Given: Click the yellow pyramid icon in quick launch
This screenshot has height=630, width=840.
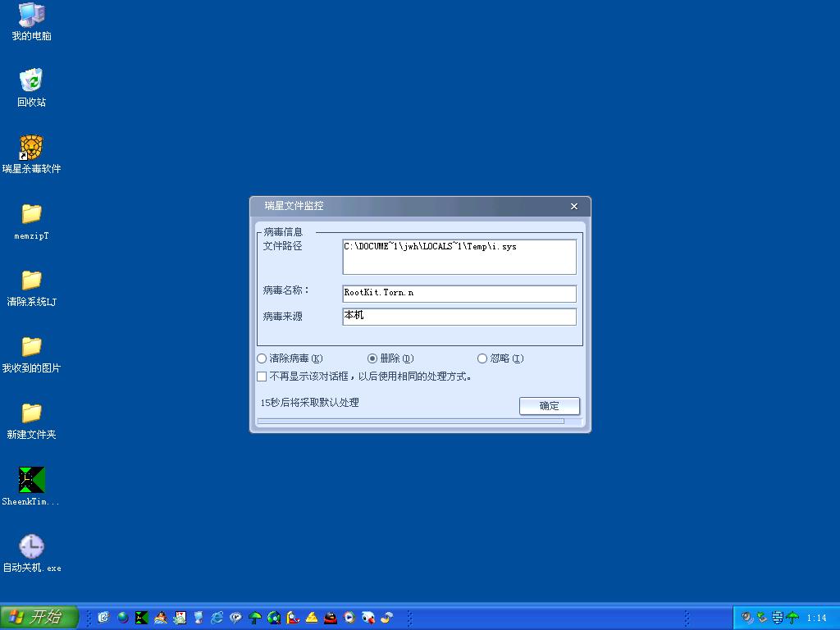Looking at the screenshot, I should point(312,618).
